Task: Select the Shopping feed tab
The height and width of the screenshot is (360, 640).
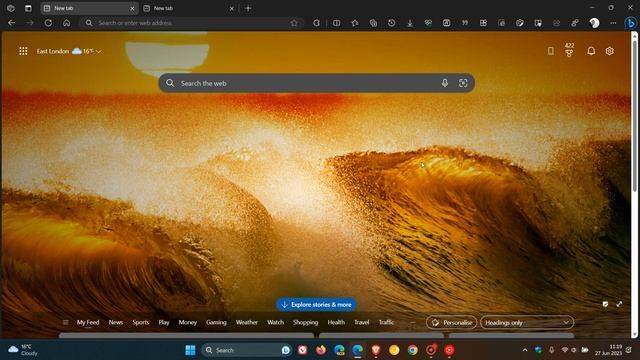Action: pos(305,322)
